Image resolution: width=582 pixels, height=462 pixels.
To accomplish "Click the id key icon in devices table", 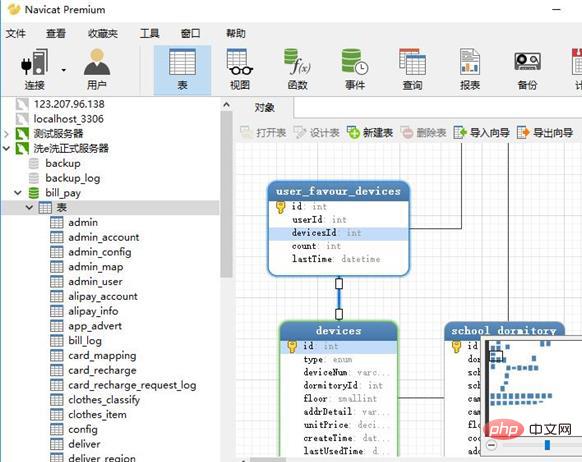I will (292, 346).
